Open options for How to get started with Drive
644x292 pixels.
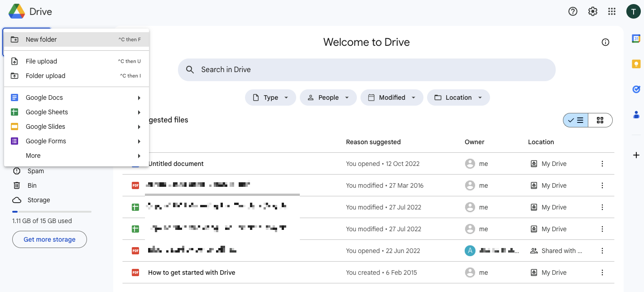point(602,273)
